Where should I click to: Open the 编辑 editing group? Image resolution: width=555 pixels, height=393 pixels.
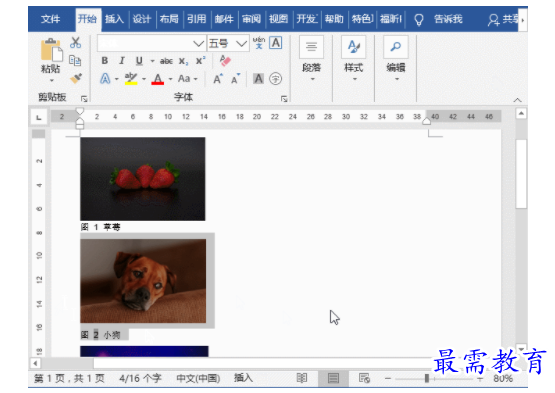click(396, 59)
